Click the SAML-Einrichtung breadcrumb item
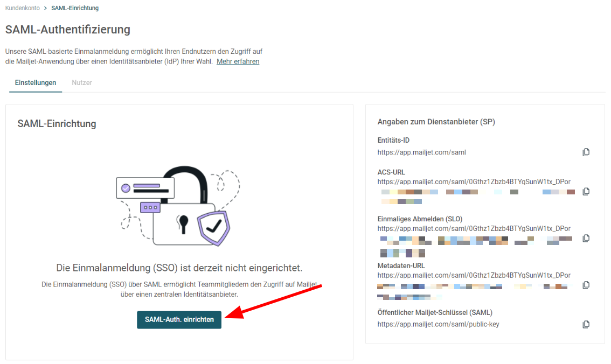Image resolution: width=611 pixels, height=364 pixels. click(x=75, y=8)
